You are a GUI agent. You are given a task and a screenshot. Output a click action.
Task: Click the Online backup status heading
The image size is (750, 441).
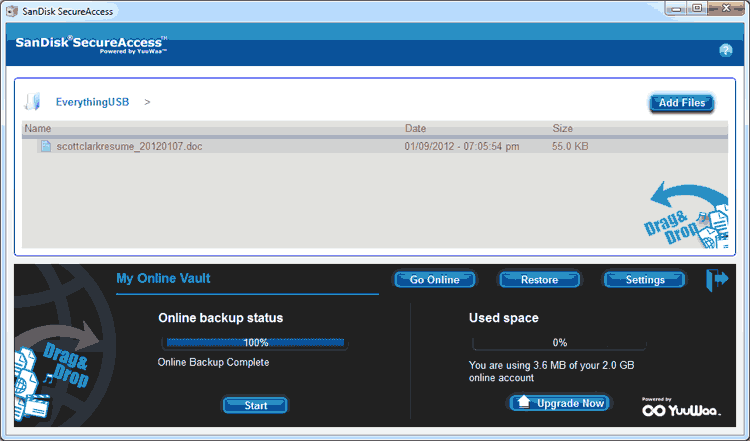pos(221,318)
